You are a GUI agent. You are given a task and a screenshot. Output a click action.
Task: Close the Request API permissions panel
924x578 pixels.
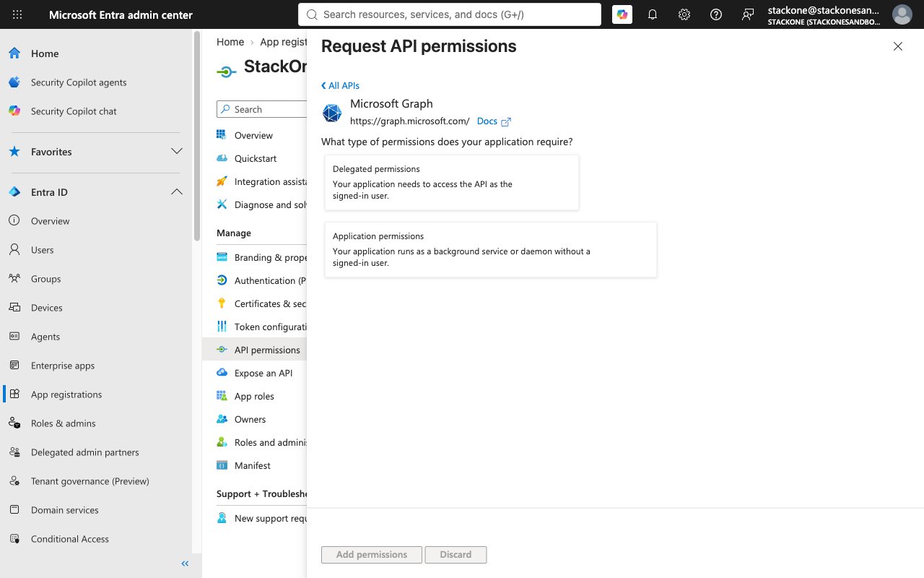(x=898, y=46)
